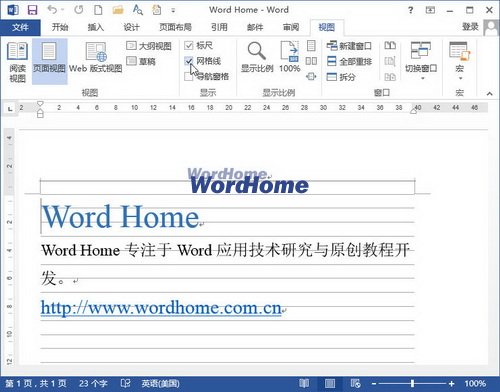Click the Redo icon in title bar
Image resolution: width=500 pixels, height=392 pixels.
(79, 10)
